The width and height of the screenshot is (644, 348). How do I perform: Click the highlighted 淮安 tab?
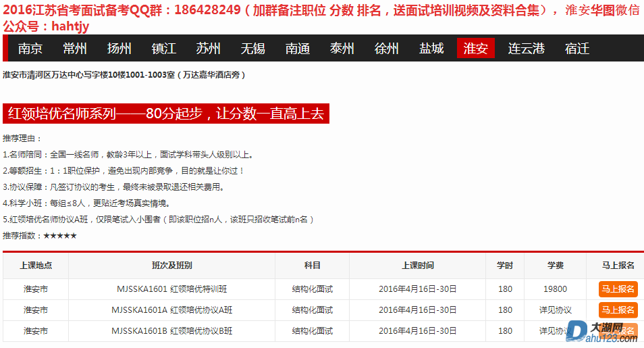coord(476,49)
